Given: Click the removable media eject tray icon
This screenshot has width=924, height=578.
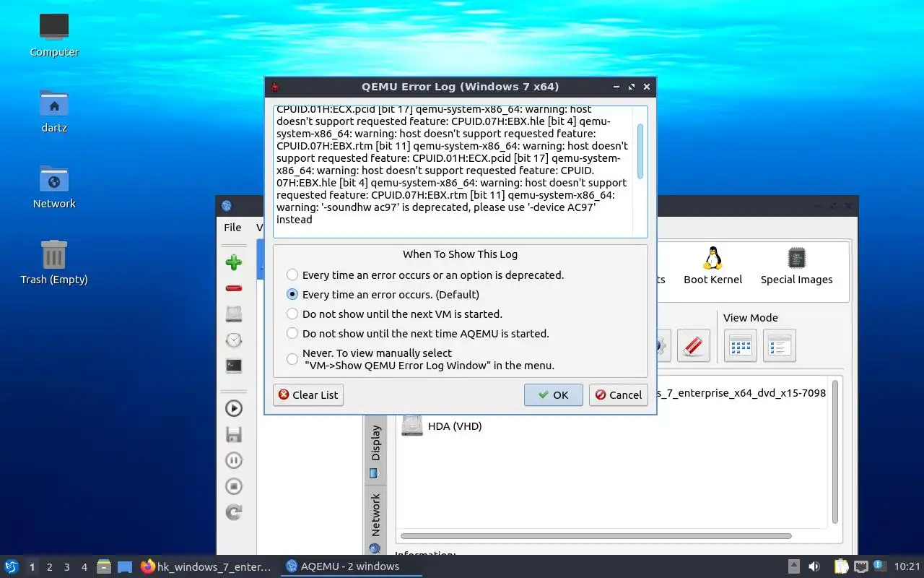Looking at the screenshot, I should point(793,566).
